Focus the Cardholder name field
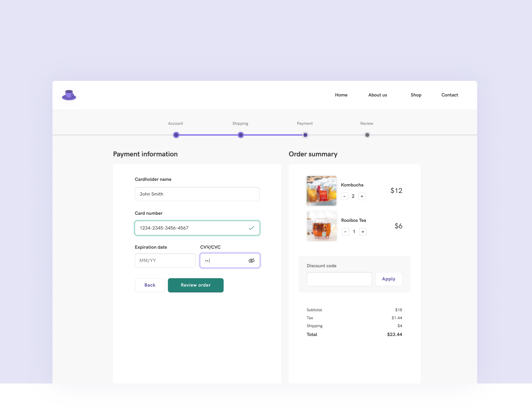 pos(197,194)
